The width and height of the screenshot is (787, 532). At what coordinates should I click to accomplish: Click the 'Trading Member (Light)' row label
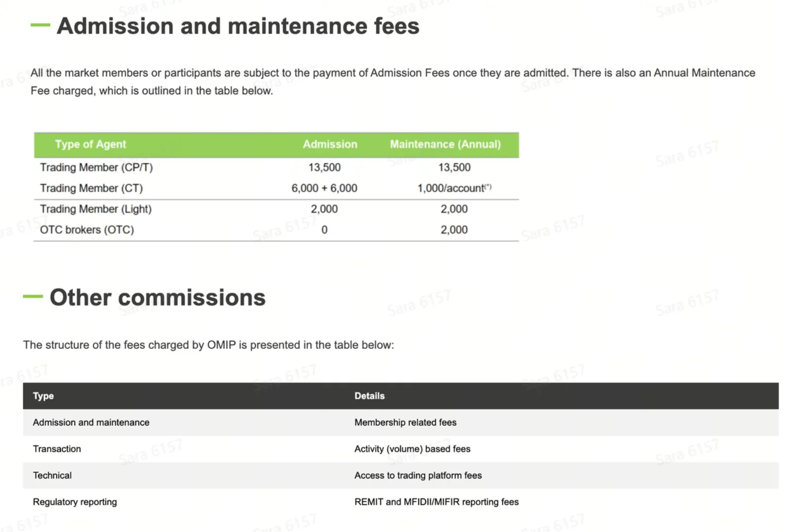[96, 209]
